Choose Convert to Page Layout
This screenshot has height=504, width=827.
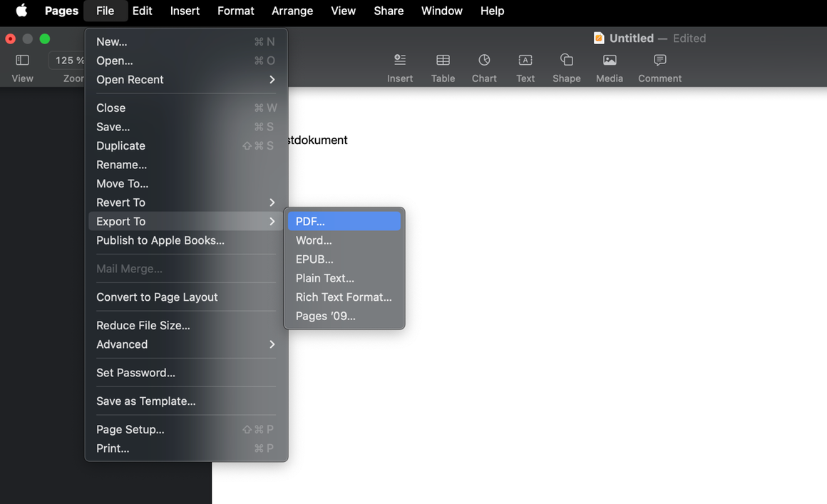click(x=185, y=297)
